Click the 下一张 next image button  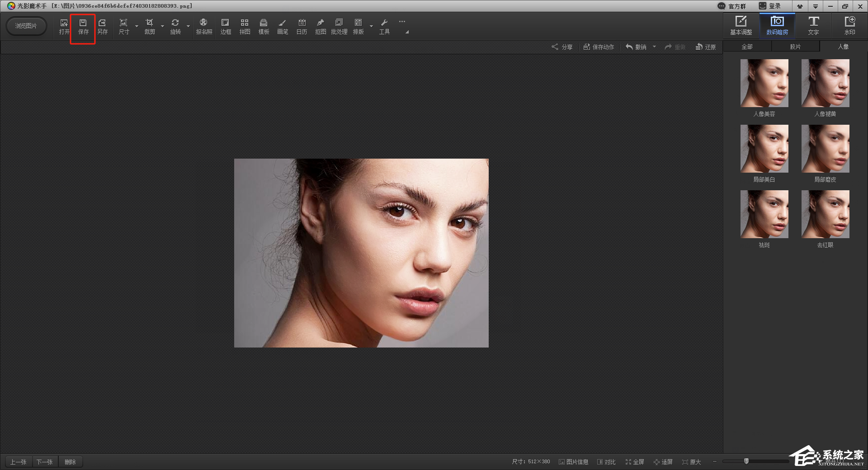click(45, 462)
